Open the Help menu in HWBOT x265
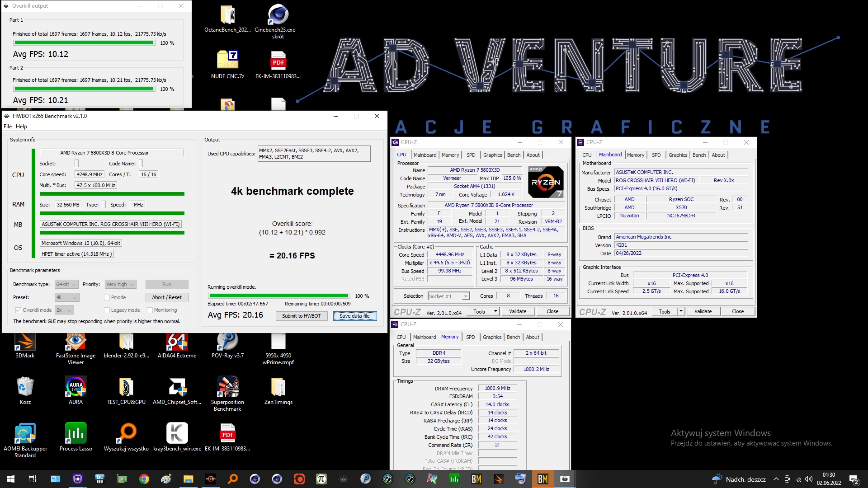The height and width of the screenshot is (488, 868). (21, 127)
